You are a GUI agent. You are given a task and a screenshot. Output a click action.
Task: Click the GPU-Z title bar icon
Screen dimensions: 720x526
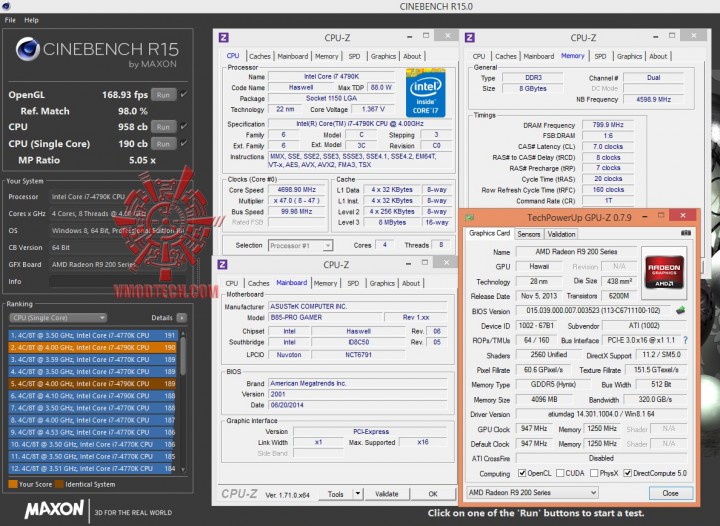tap(469, 217)
